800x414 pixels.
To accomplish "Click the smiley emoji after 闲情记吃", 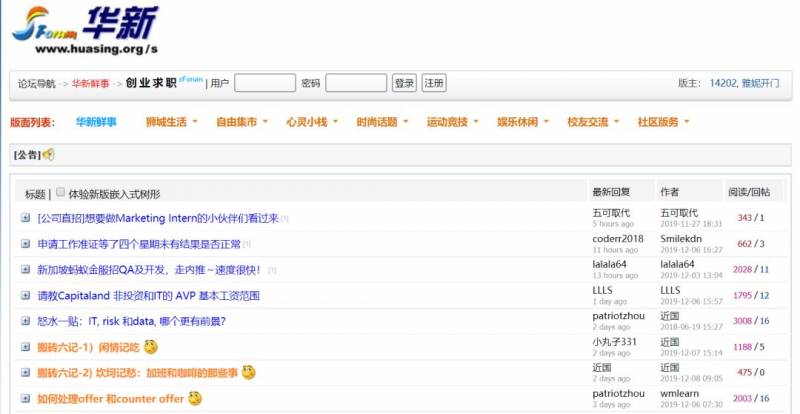I will 151,347.
